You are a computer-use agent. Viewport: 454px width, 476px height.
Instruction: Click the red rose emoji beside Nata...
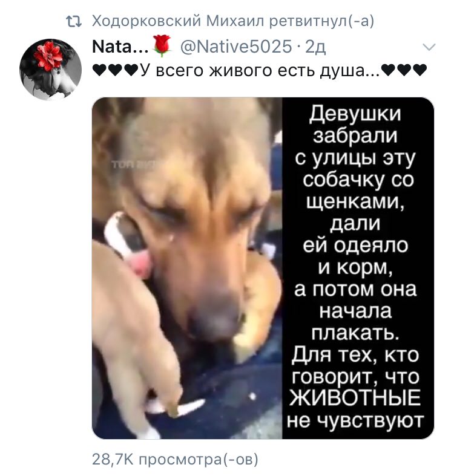pos(162,46)
